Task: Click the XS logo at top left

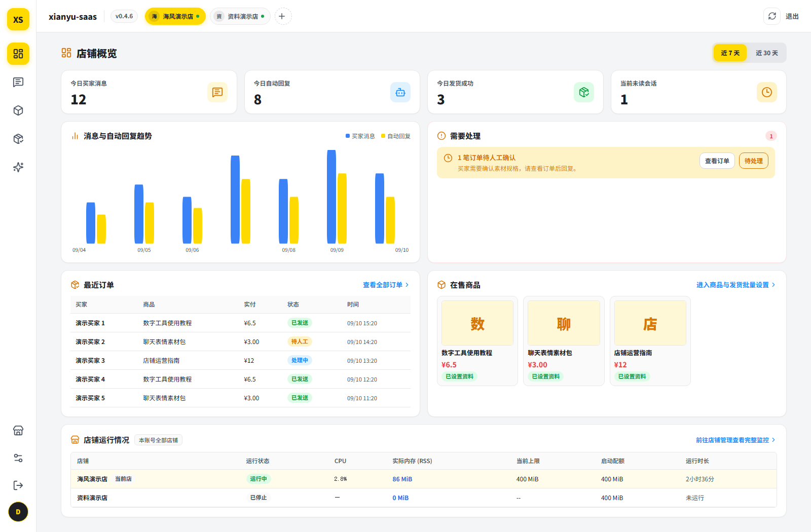Action: pyautogui.click(x=18, y=19)
